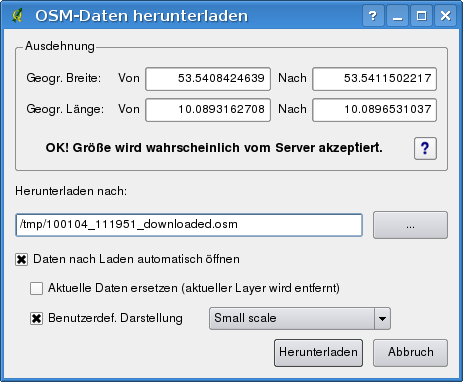Click the Abbruch button

(410, 353)
